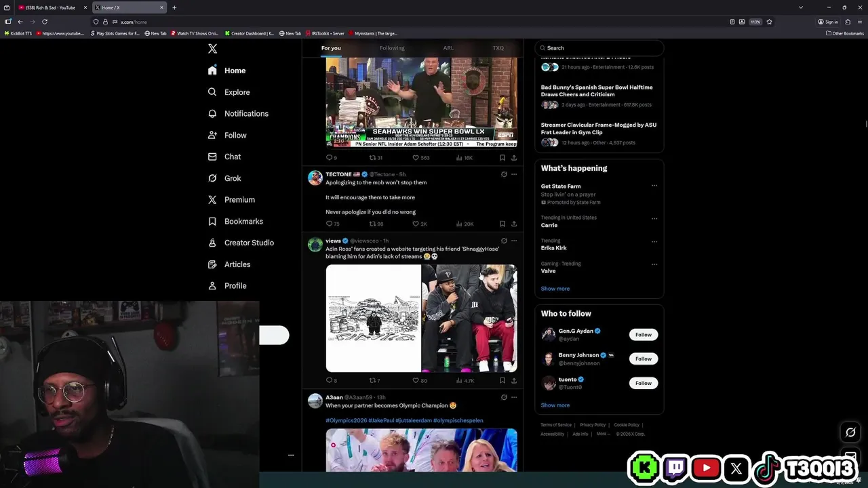Click the Articles icon in sidebar
The height and width of the screenshot is (488, 868).
point(212,264)
